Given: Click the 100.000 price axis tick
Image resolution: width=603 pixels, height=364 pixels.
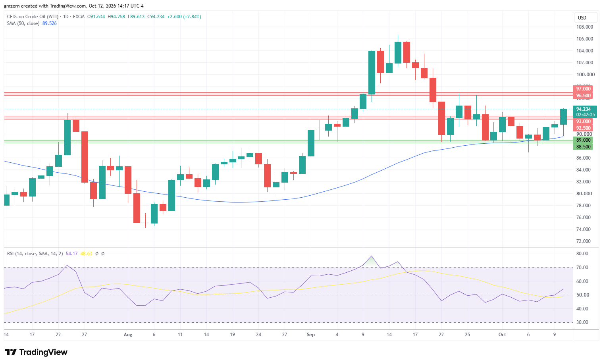Looking at the screenshot, I should pos(586,75).
